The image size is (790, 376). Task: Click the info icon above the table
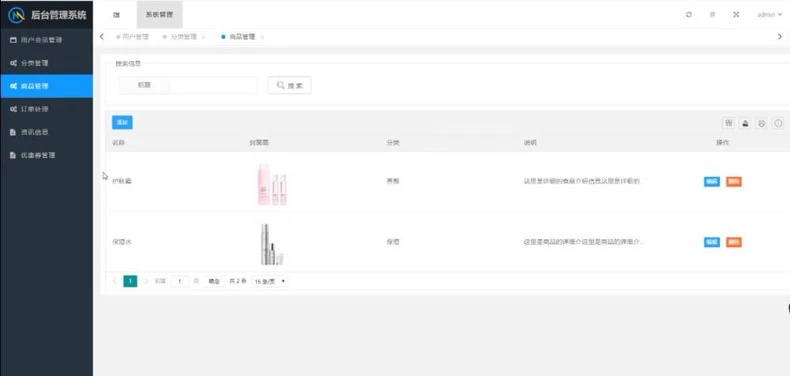click(x=778, y=123)
